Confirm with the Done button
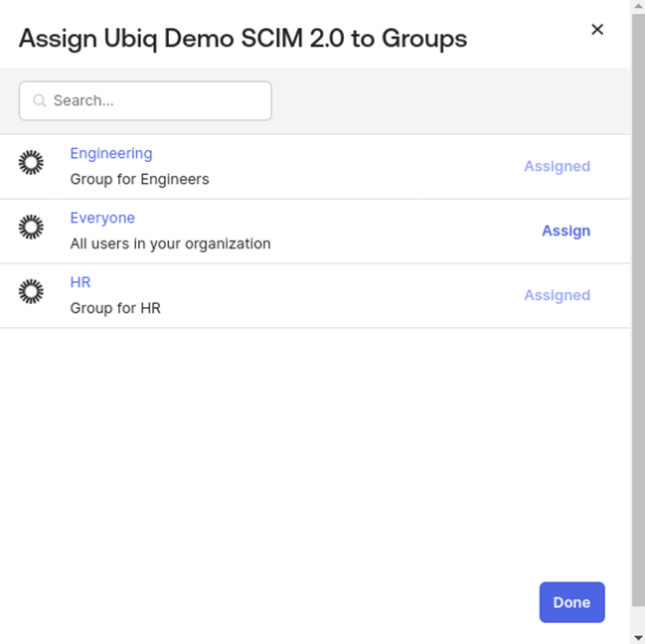This screenshot has height=644, width=645. point(571,602)
